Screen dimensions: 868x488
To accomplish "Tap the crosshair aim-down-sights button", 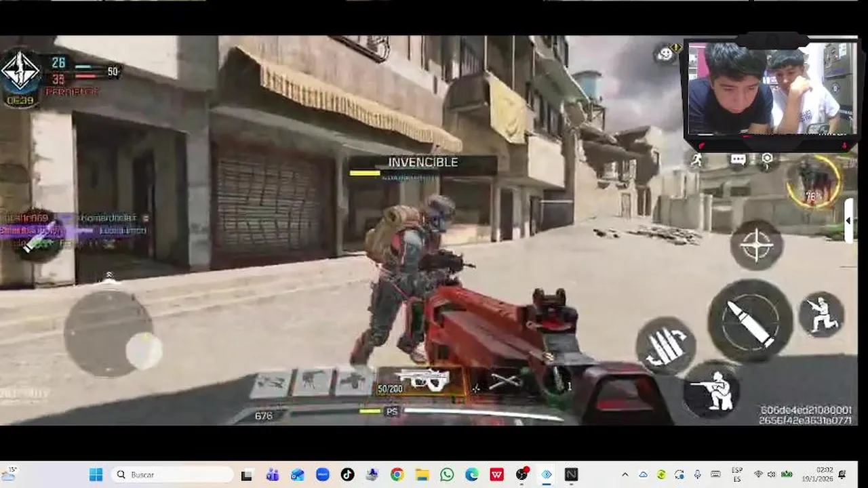I will point(756,245).
